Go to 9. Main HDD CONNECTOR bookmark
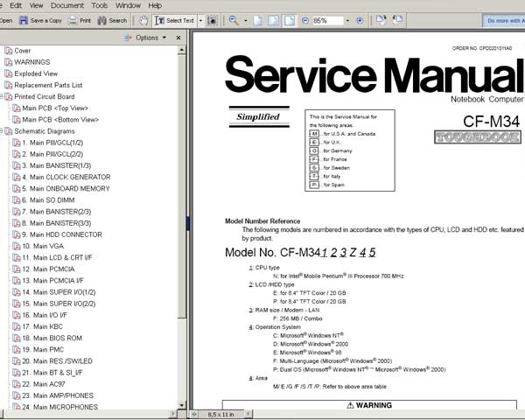Screen dimensions: 525x420 tap(62, 234)
